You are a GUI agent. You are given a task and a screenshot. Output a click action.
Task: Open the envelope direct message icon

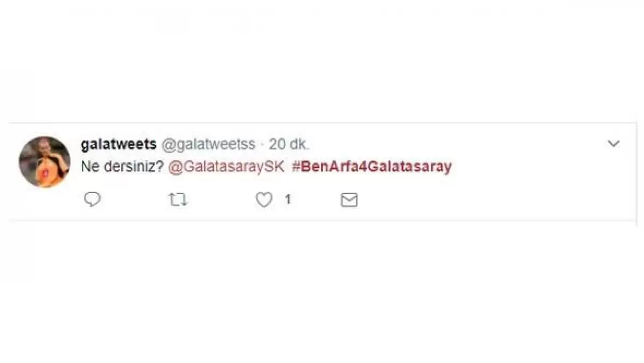point(349,200)
